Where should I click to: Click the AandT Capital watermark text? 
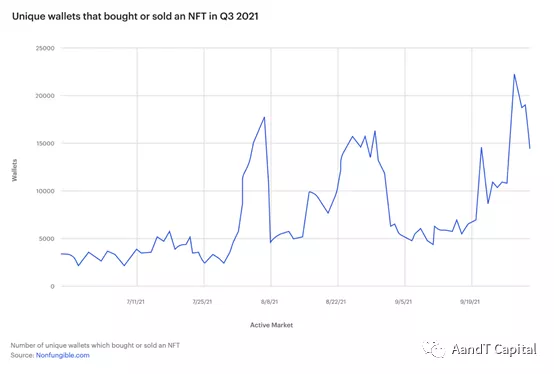494,349
